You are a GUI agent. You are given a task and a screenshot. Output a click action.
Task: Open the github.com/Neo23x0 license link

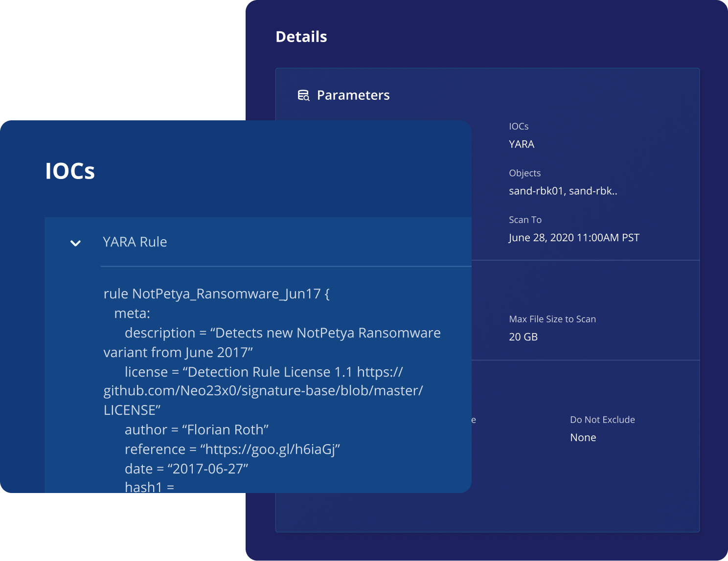click(x=263, y=391)
